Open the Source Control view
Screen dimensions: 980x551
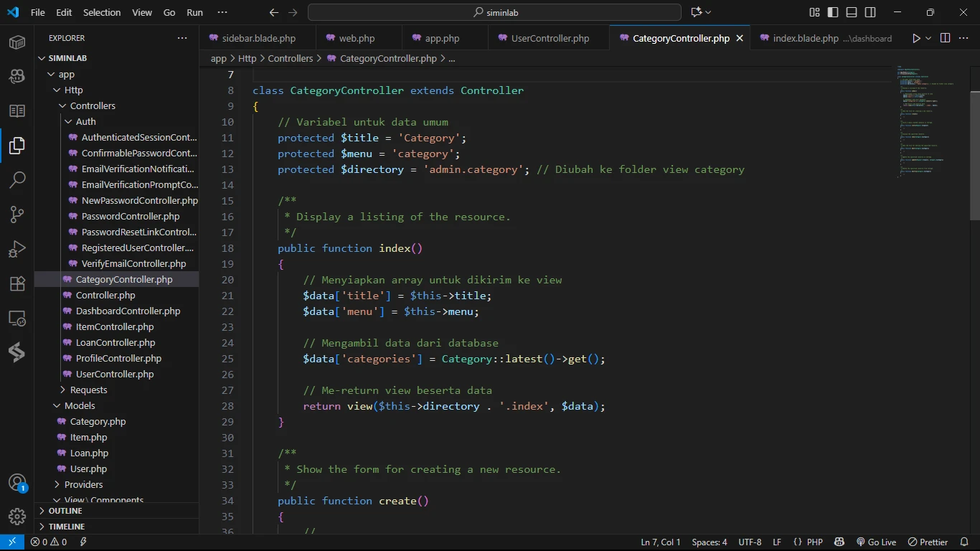click(x=17, y=214)
